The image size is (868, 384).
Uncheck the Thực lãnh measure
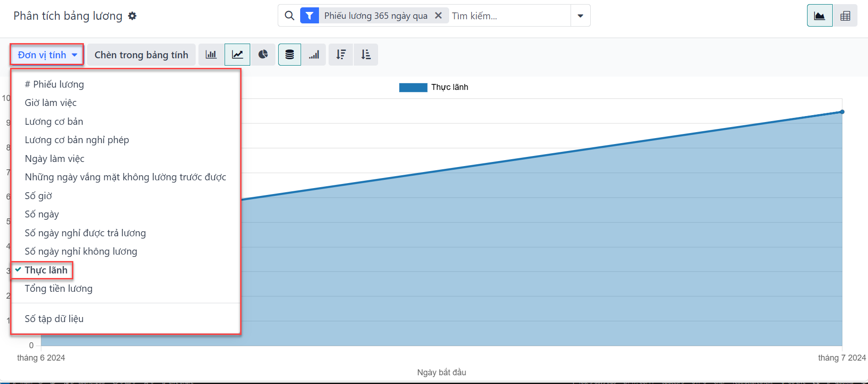[x=46, y=270]
